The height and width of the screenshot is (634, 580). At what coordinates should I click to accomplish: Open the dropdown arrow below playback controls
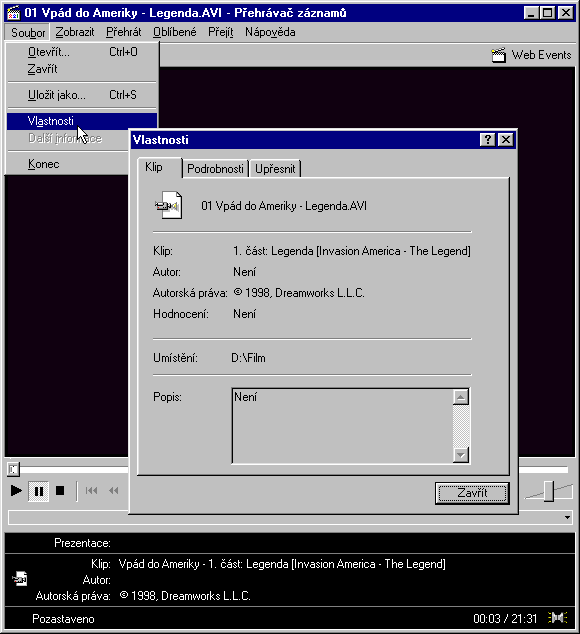click(567, 517)
